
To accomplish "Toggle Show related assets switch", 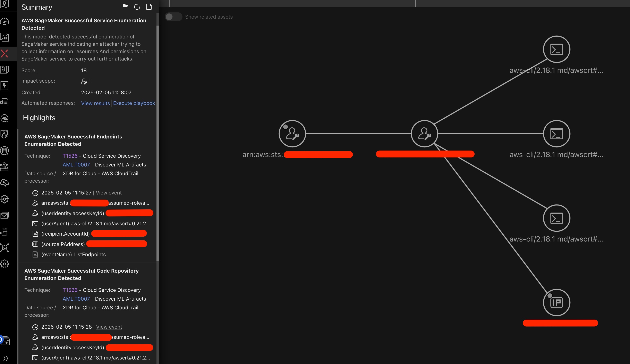I will click(x=173, y=17).
